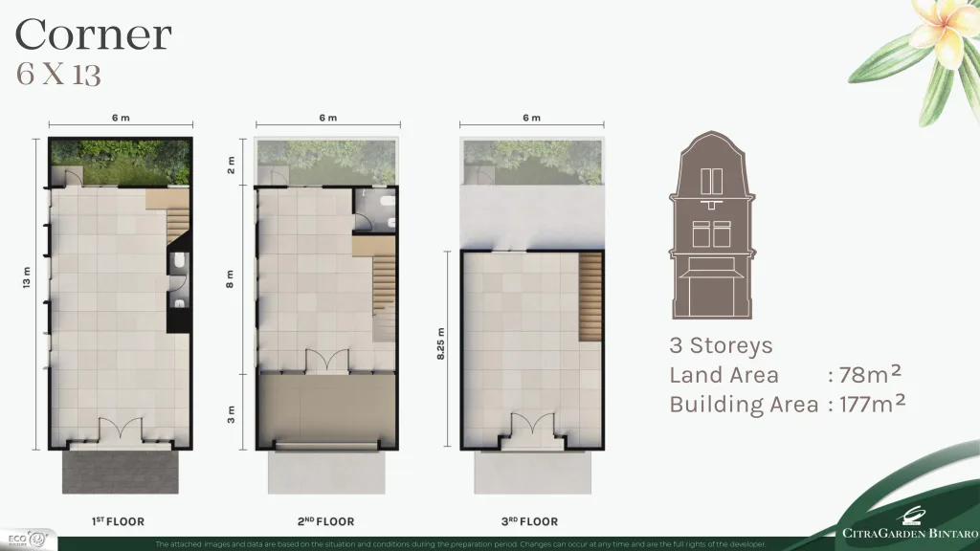Click the Building Area 177m² line

[787, 404]
